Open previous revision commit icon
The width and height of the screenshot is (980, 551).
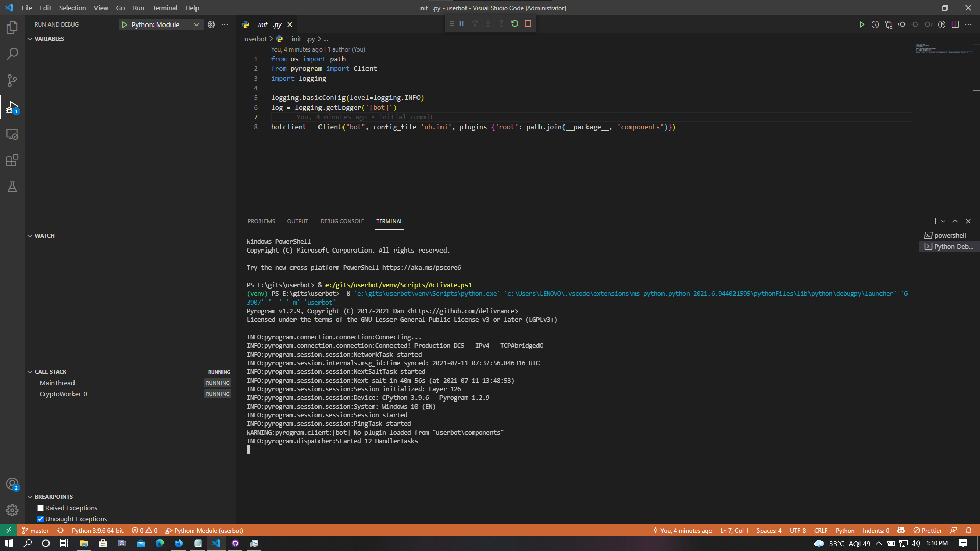tap(902, 24)
